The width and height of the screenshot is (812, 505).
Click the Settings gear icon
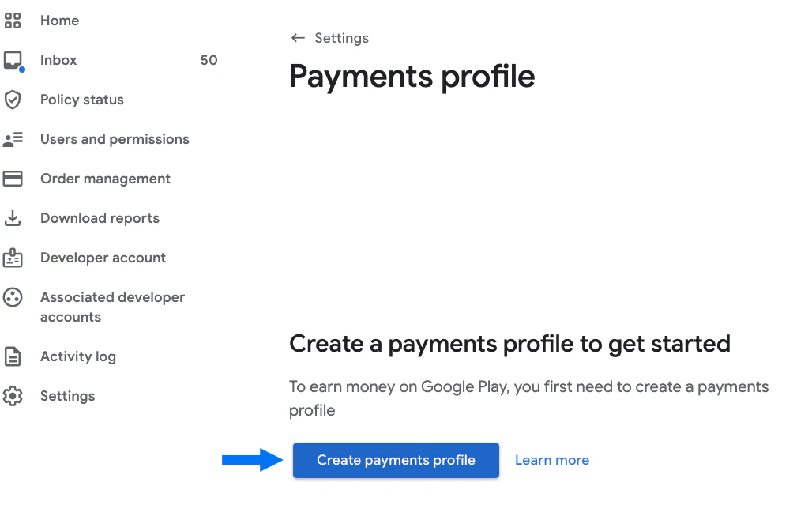(x=13, y=396)
